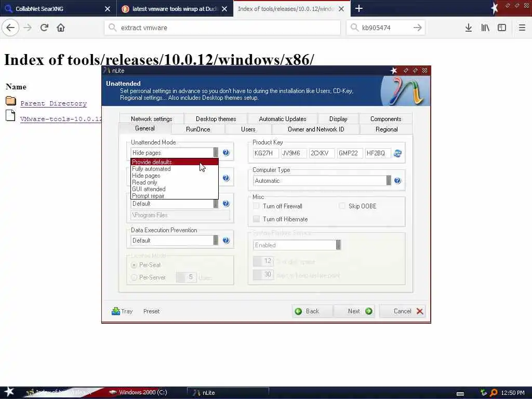Open the Parent Directory link

click(54, 103)
